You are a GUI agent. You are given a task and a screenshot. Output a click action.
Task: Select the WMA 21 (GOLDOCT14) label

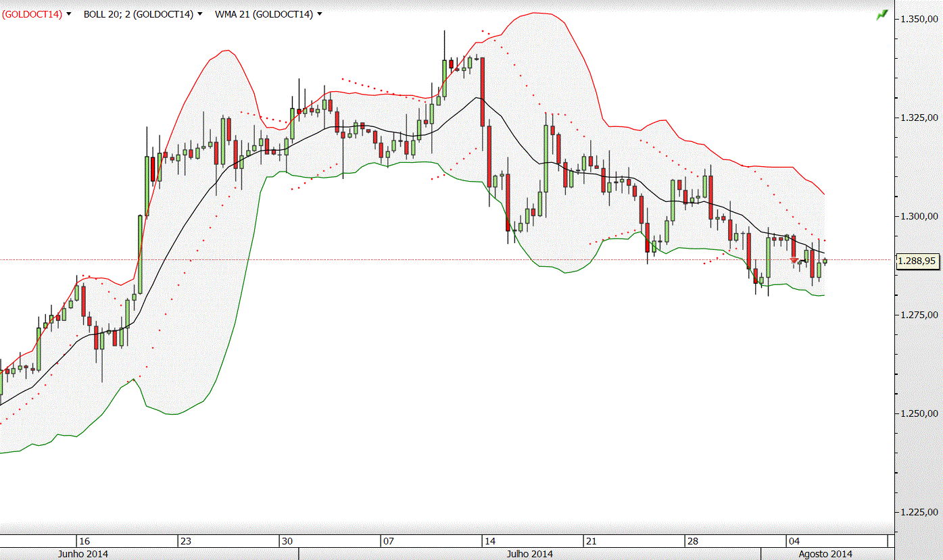click(264, 14)
